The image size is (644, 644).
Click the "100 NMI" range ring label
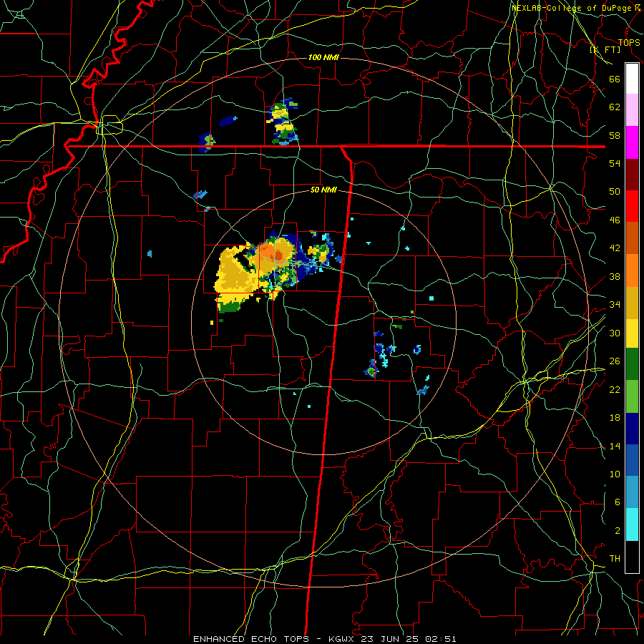click(x=323, y=57)
